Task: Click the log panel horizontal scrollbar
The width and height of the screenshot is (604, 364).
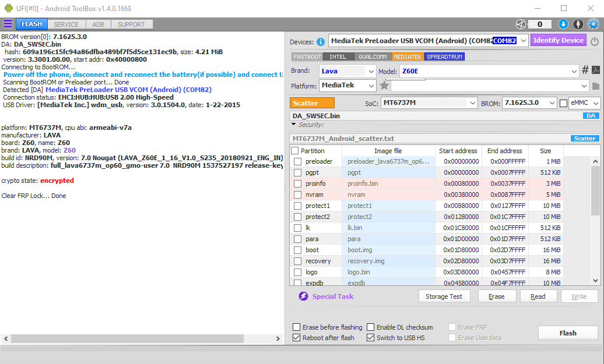Action: [127, 338]
